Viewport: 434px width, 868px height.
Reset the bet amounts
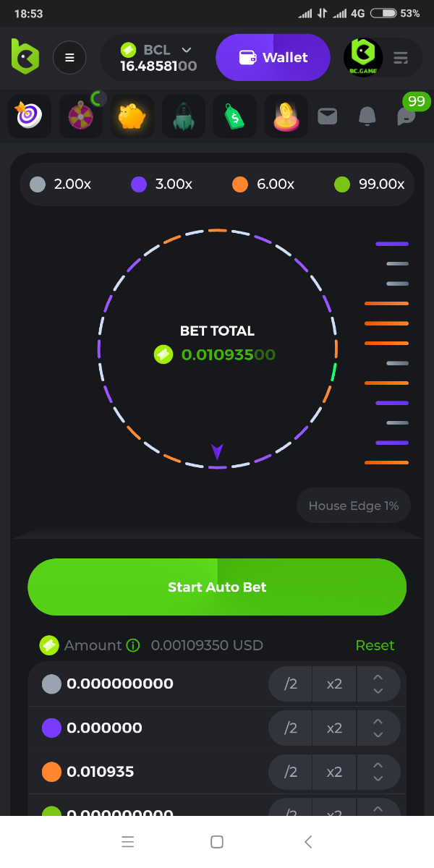point(375,645)
